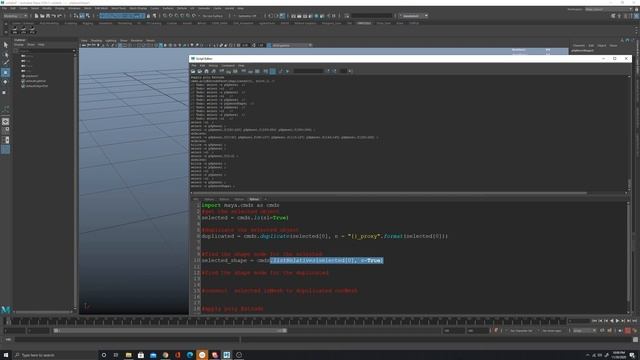This screenshot has height=360, width=640.
Task: Click horizontal scrollbar of Script Editor history
Action: point(390,193)
